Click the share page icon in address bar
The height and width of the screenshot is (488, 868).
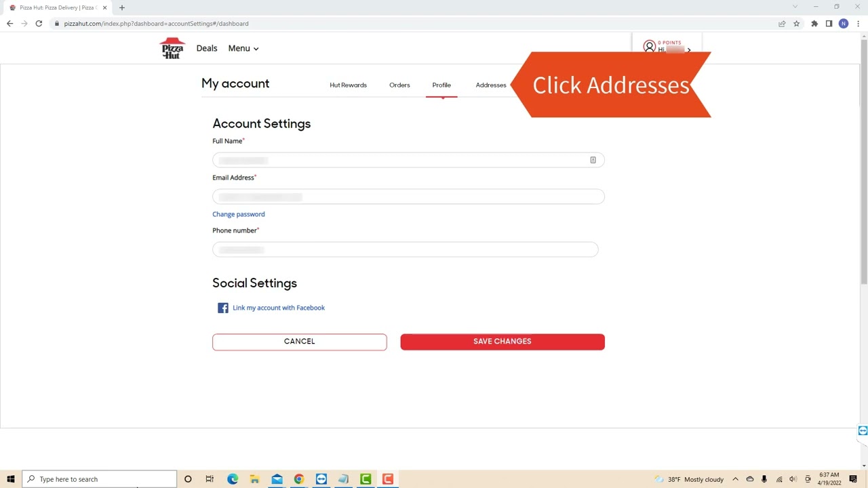point(782,23)
